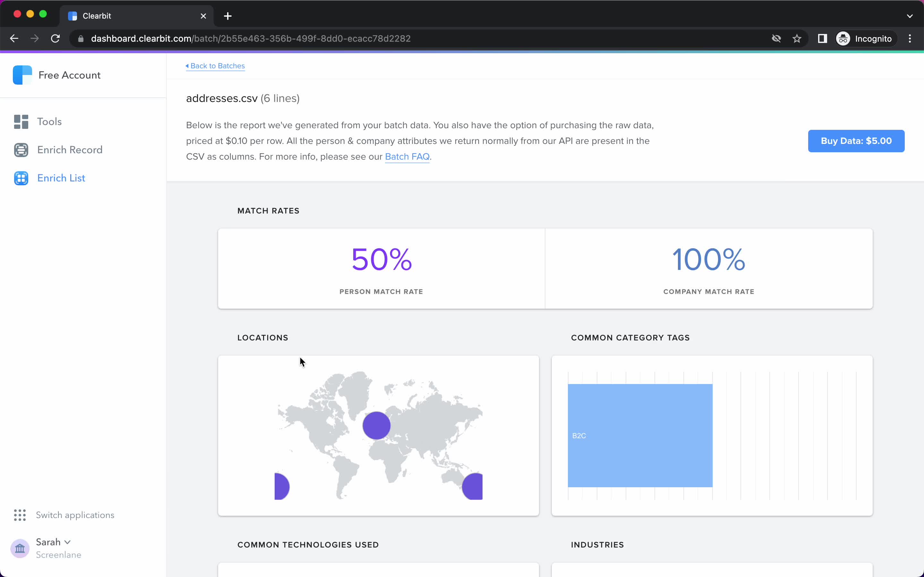Screen dimensions: 924x577
Task: Expand the COMMON TECHNOLOGIES USED section
Action: tap(308, 544)
